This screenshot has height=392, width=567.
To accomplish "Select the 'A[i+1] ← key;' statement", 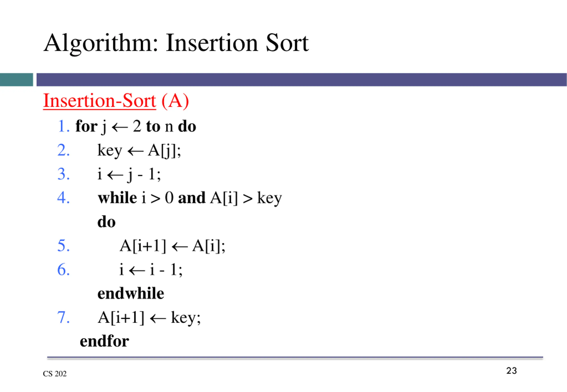I will coord(149,317).
